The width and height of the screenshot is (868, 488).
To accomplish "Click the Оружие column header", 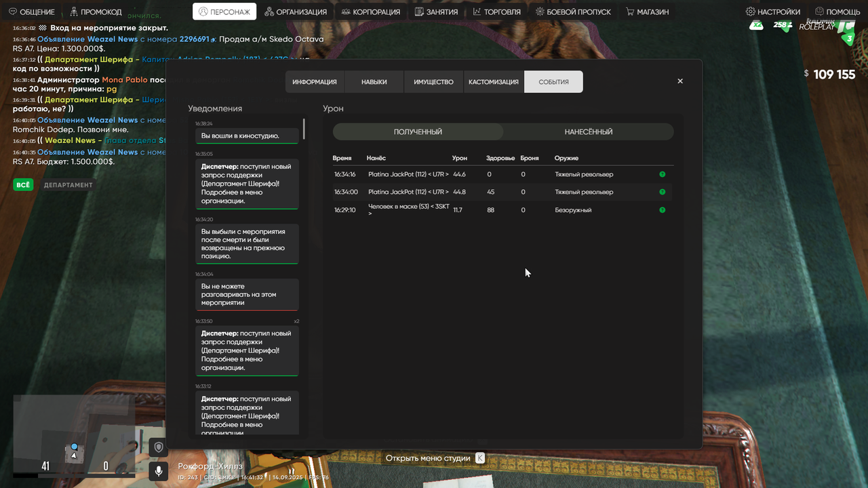I will (x=566, y=158).
